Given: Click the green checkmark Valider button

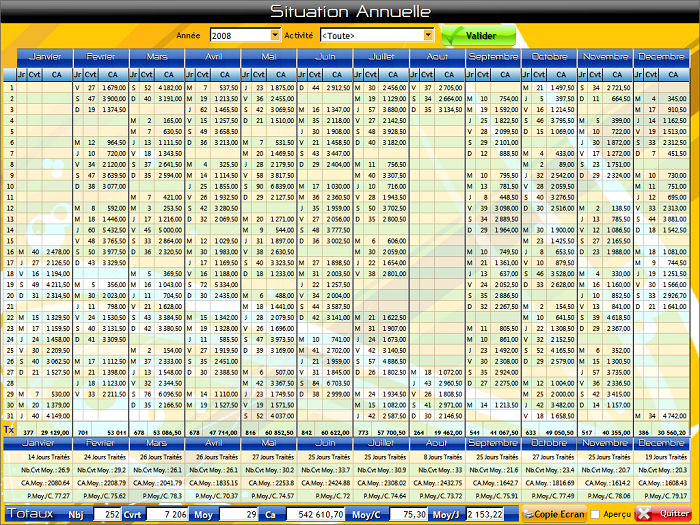Looking at the screenshot, I should [x=478, y=35].
